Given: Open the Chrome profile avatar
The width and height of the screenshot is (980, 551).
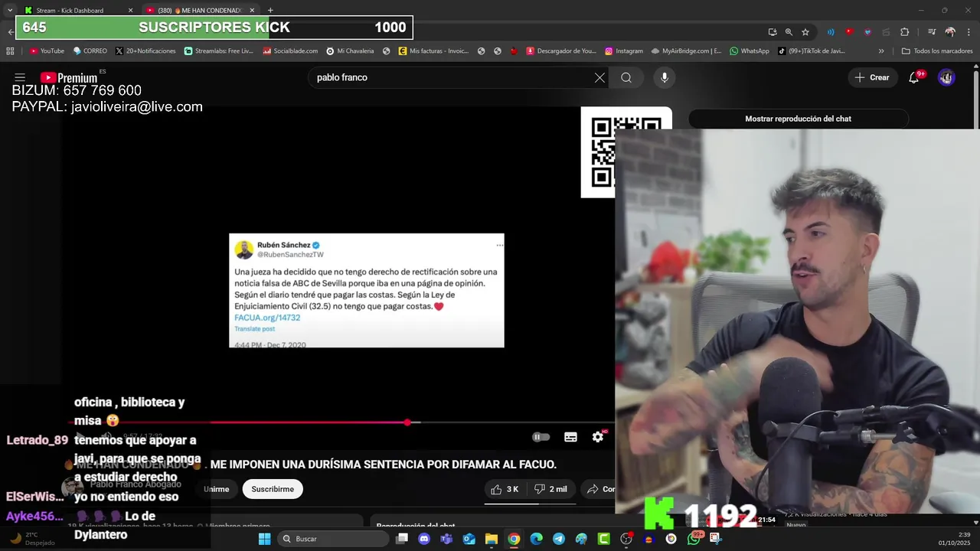Looking at the screenshot, I should coord(950,32).
